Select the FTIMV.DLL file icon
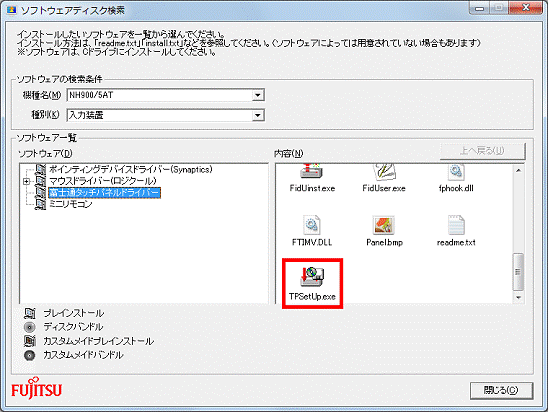The width and height of the screenshot is (548, 412). coord(312,225)
